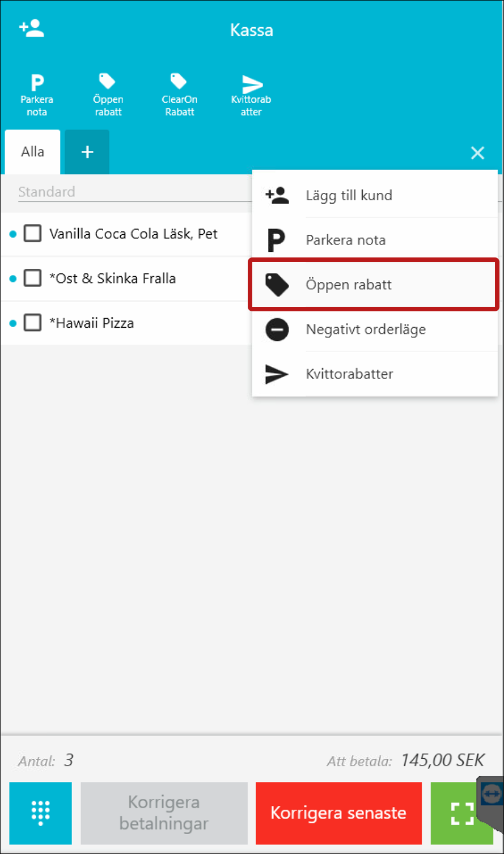Open Kvittorabatter from the top toolbar
The image size is (504, 854).
point(251,94)
